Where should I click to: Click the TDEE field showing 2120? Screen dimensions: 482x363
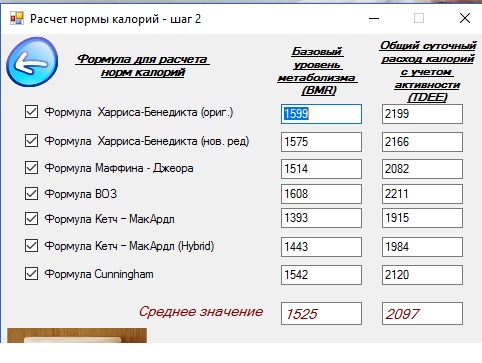click(x=422, y=275)
